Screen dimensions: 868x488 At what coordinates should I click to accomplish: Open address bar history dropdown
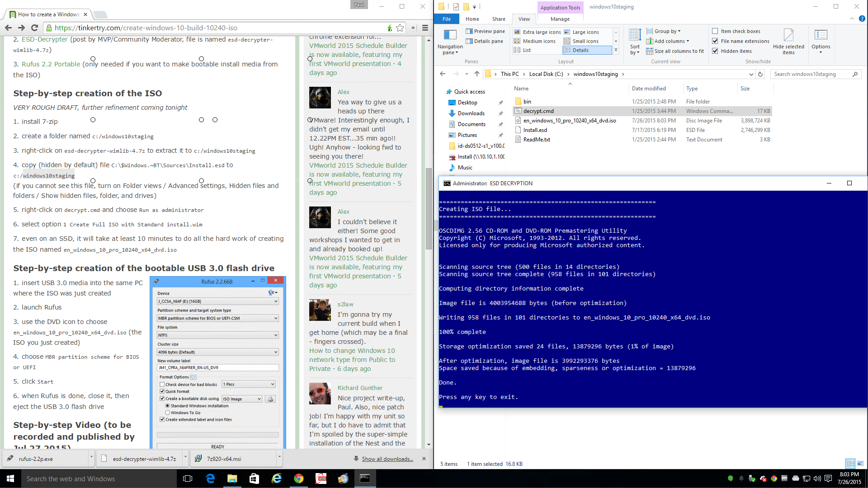751,74
